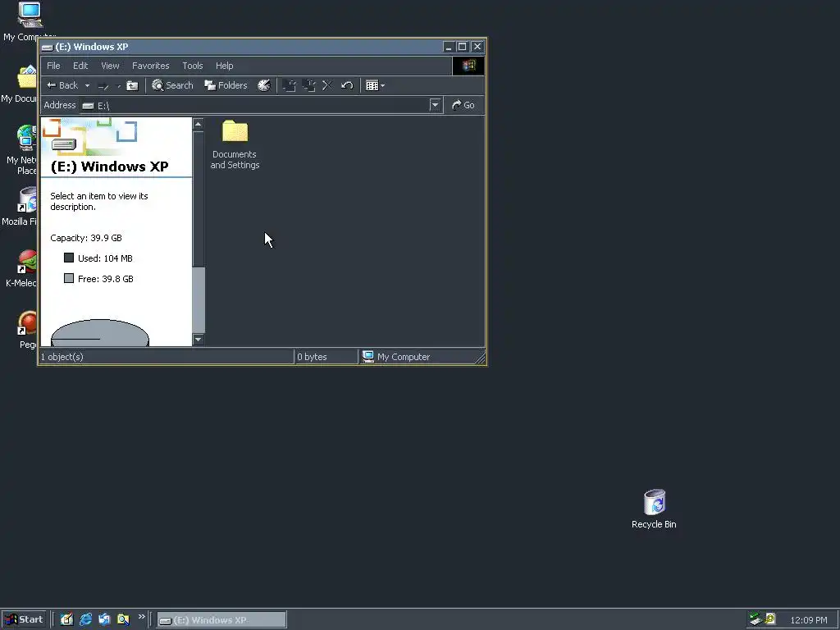Click '1 object(s)' in status bar

(x=62, y=357)
